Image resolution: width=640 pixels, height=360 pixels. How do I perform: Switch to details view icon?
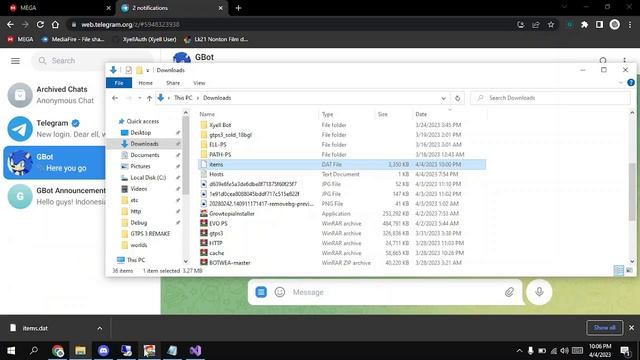coord(619,270)
